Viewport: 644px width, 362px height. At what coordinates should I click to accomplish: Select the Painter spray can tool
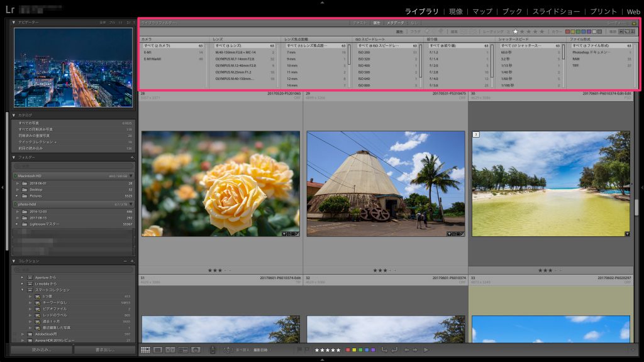(213, 349)
